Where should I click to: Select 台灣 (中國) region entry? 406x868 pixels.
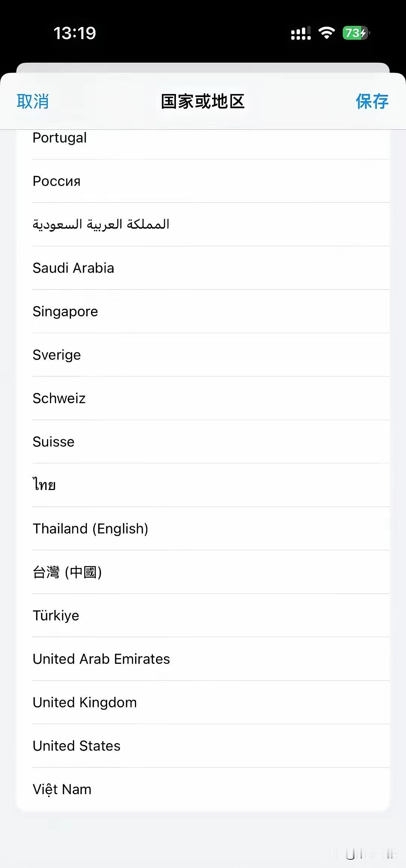click(203, 572)
